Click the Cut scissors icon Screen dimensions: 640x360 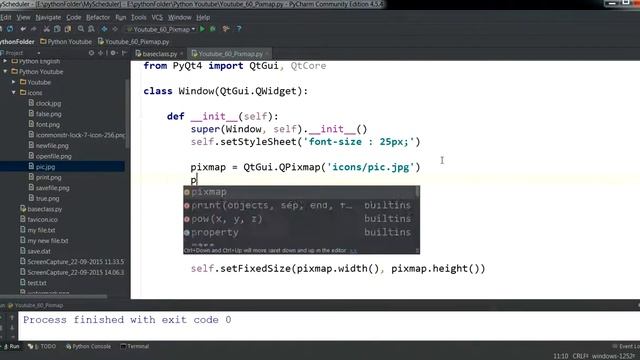pyautogui.click(x=47, y=29)
